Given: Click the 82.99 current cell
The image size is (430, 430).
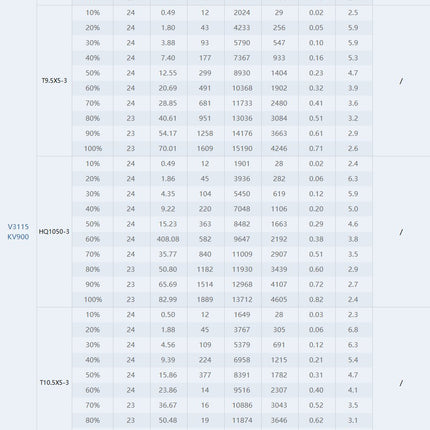Looking at the screenshot, I should pyautogui.click(x=168, y=299).
